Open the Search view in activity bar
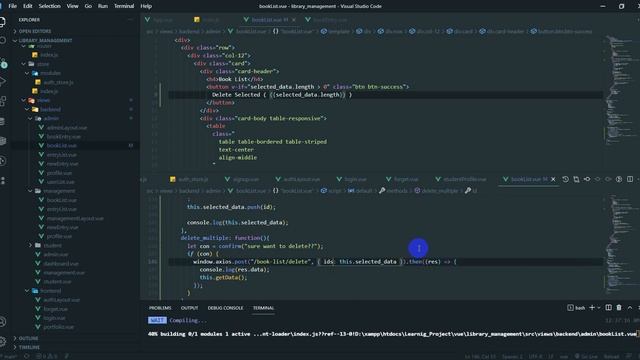Viewport: 640px width, 360px height. (2, 41)
